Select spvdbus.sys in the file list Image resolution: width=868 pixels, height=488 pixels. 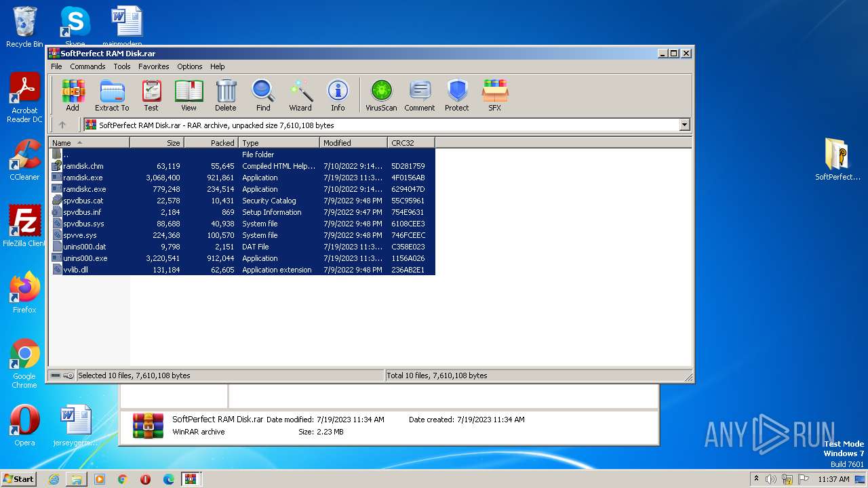click(x=242, y=224)
